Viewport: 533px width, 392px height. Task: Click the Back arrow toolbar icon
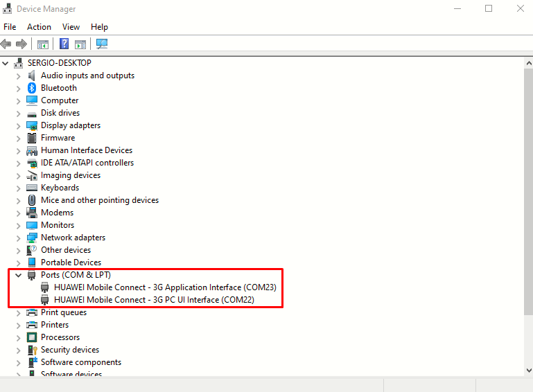(x=6, y=44)
